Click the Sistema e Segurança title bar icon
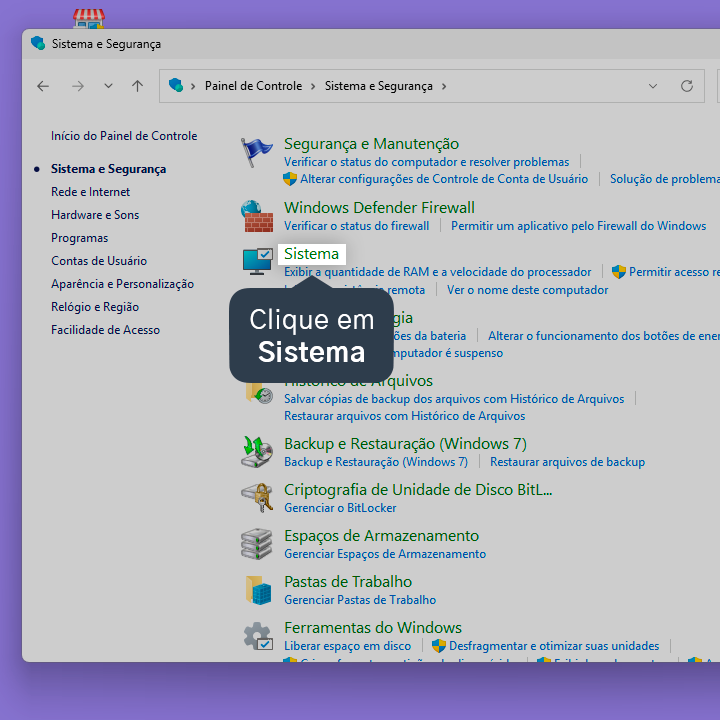This screenshot has height=720, width=720. pyautogui.click(x=38, y=43)
